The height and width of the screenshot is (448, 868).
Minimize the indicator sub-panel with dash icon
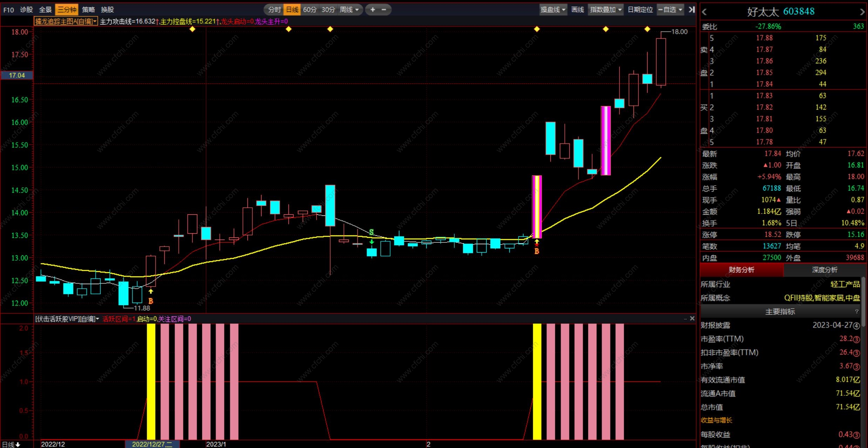pyautogui.click(x=685, y=318)
